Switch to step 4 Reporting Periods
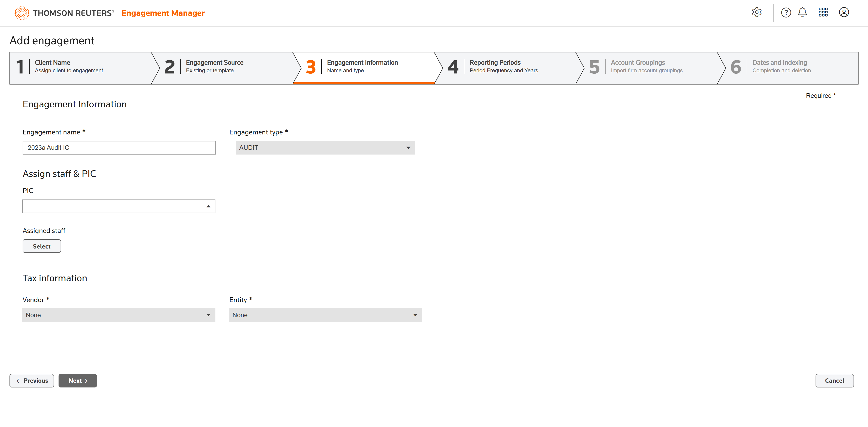Viewport: 868px width, 427px height. point(504,67)
